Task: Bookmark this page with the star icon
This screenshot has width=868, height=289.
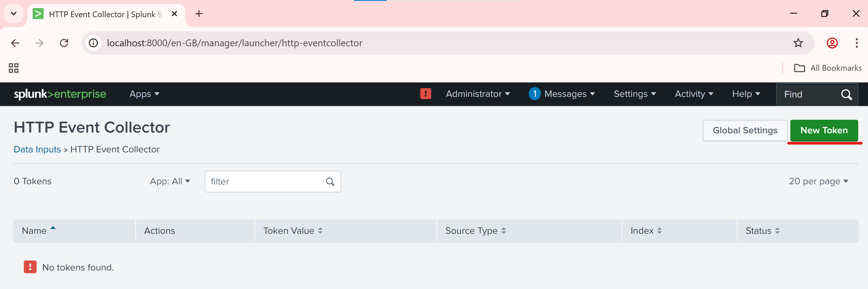Action: click(x=798, y=43)
